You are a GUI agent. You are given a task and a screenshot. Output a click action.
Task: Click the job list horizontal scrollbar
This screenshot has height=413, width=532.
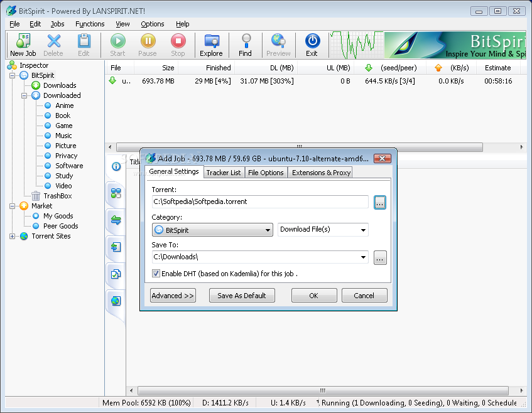299,147
